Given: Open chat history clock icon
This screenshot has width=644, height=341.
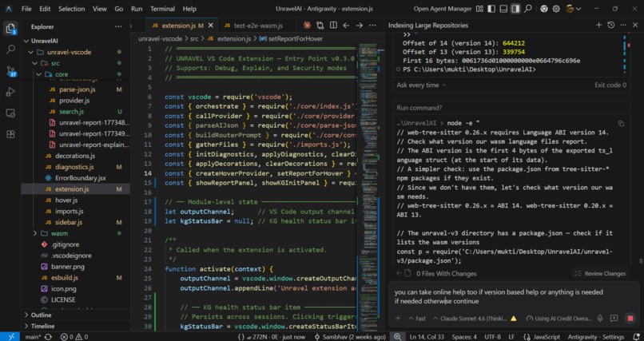Looking at the screenshot, I should coord(610,25).
